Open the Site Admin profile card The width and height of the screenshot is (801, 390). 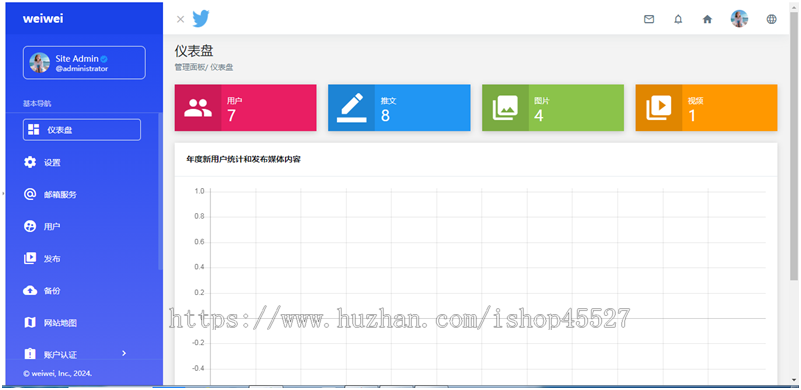(84, 63)
